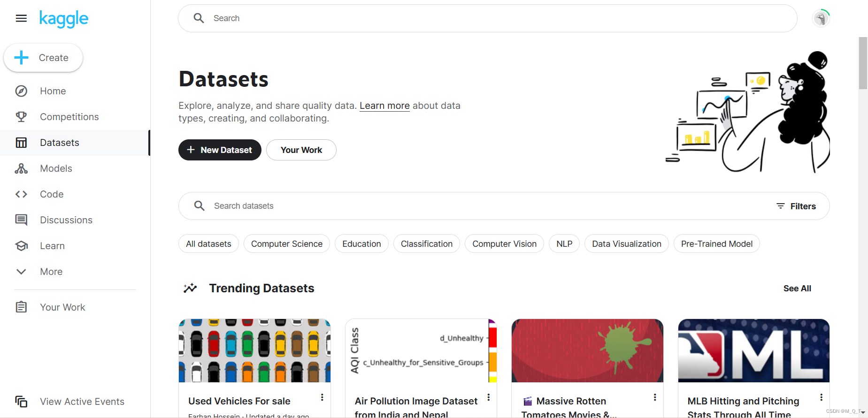Select the Classification filter chip
The image size is (868, 418).
(427, 243)
